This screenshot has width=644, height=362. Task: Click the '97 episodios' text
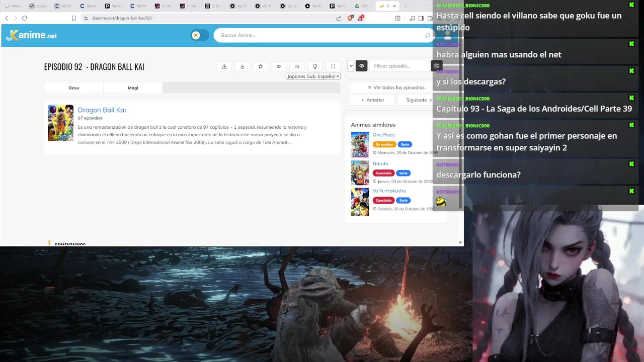[x=90, y=118]
